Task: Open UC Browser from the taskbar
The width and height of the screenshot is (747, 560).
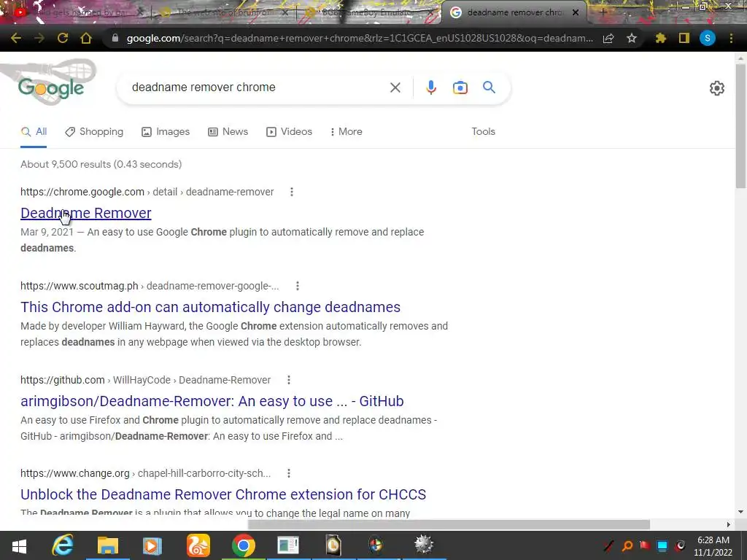Action: coord(198,545)
